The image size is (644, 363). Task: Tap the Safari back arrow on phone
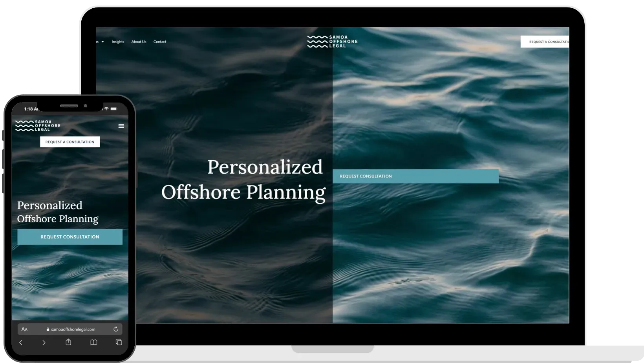(21, 343)
